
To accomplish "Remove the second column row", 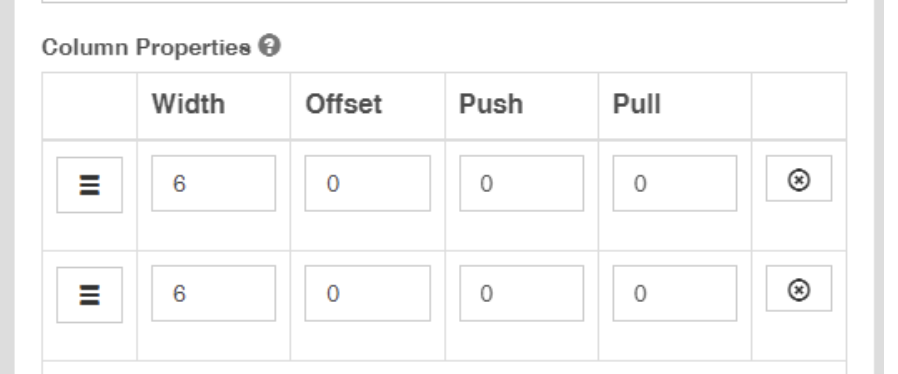I will 799,289.
